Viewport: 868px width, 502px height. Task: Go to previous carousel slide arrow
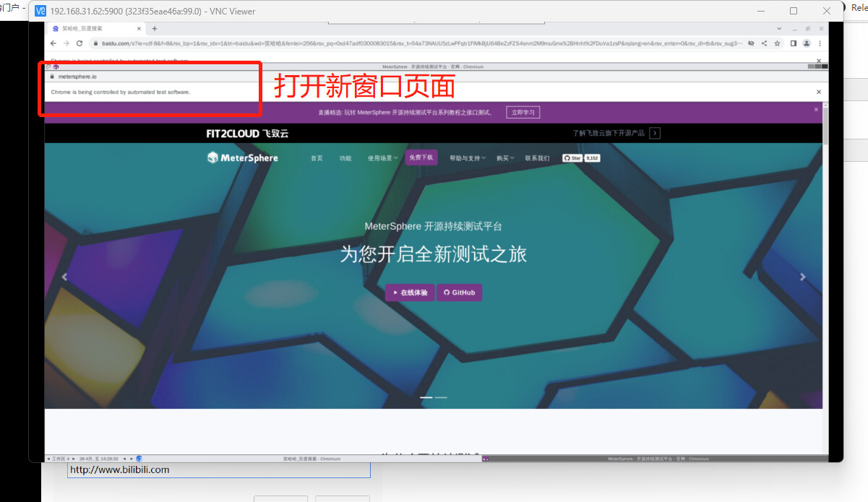tap(64, 277)
